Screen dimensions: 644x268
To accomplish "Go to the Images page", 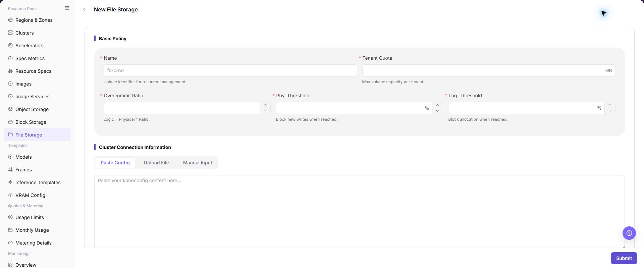I will [x=37, y=84].
